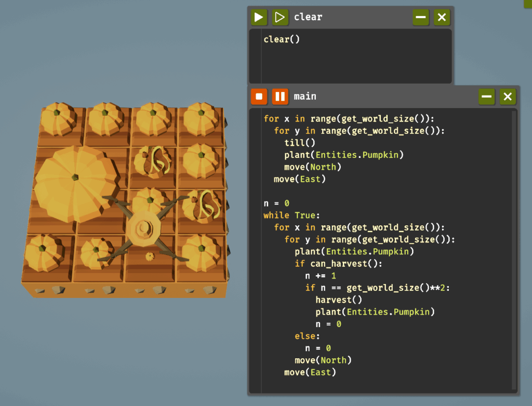Viewport: 532px width, 406px height.
Task: Close the main code window
Action: [x=508, y=96]
